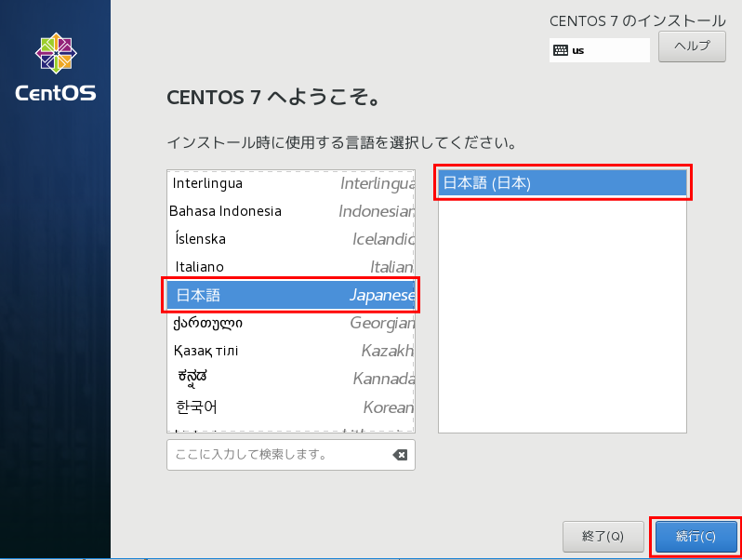Screen dimensions: 742x560
Task: Focus the language search input field
Action: pos(290,455)
